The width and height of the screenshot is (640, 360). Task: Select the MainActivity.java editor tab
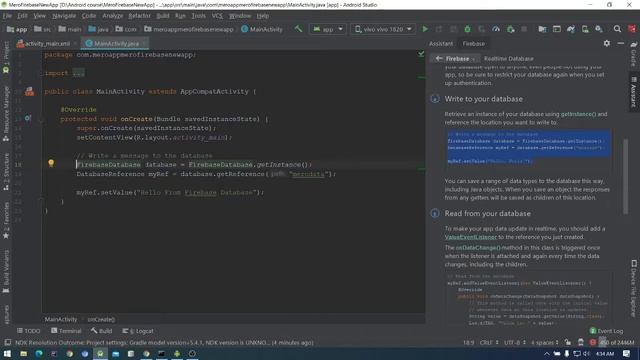click(116, 43)
